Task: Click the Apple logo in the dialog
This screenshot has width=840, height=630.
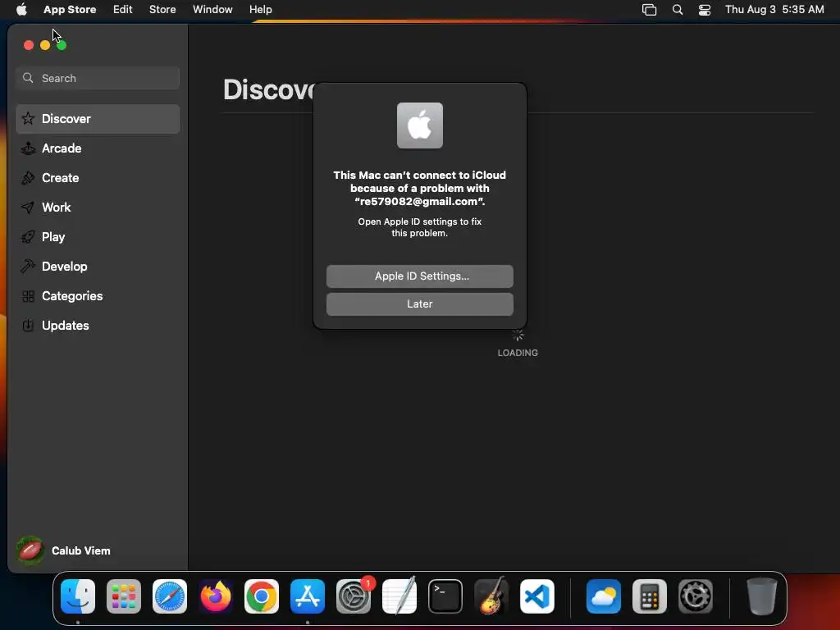Action: 419,126
